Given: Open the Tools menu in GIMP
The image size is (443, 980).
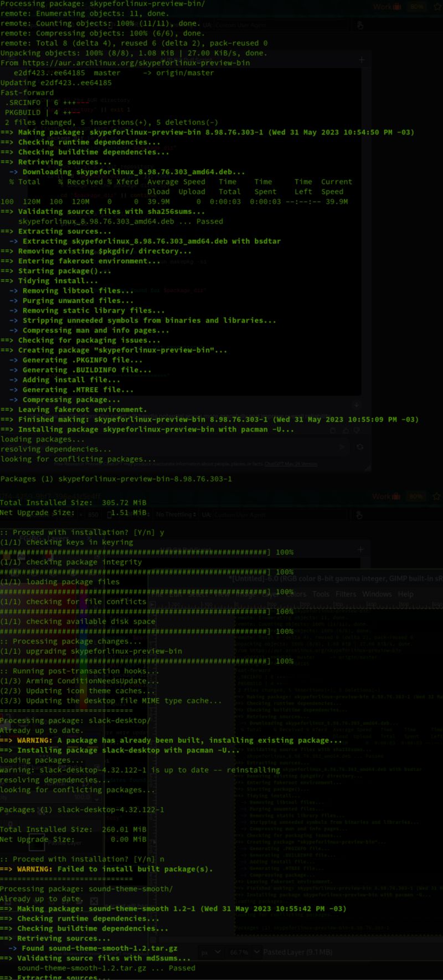Looking at the screenshot, I should coord(321,594).
